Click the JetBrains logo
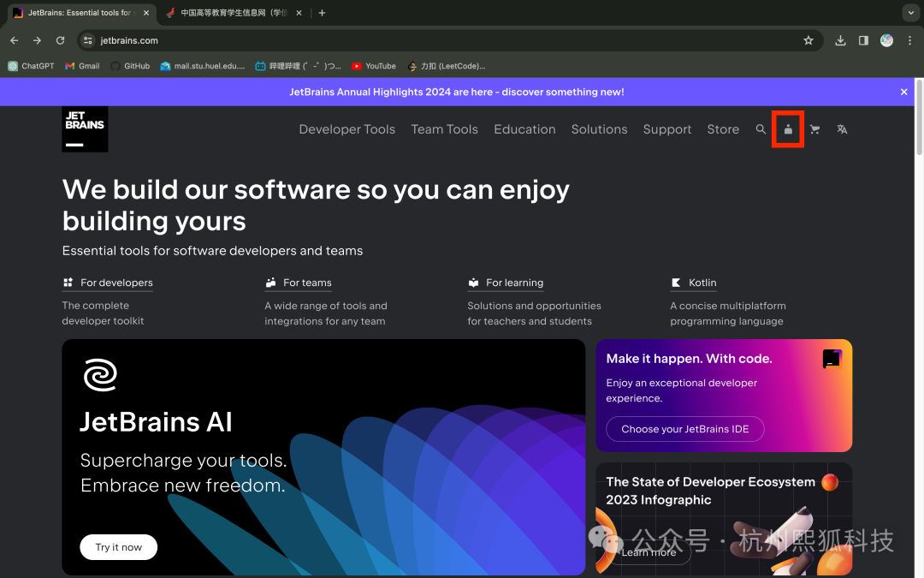Viewport: 924px width, 578px height. pos(84,129)
